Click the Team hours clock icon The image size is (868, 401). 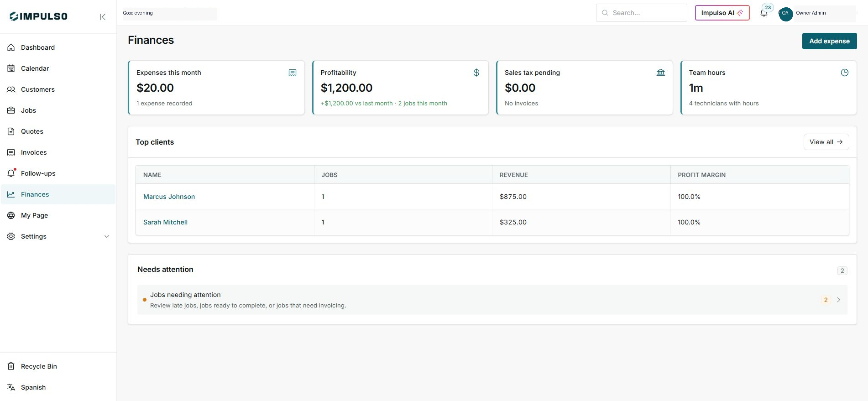coord(845,73)
